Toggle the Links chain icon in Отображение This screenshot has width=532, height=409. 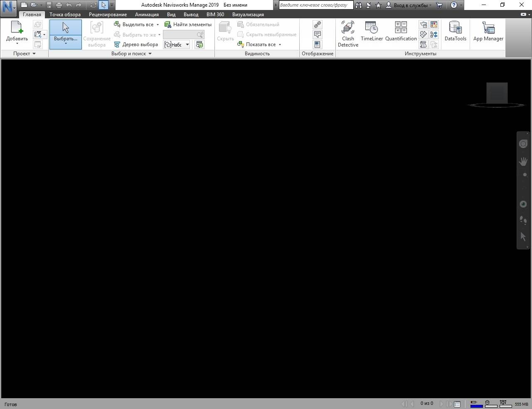point(318,25)
